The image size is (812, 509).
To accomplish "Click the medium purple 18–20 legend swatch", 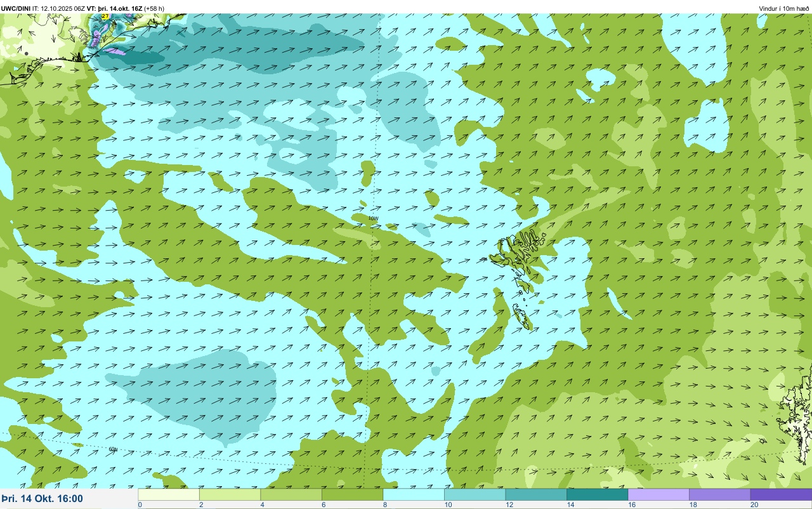I will [x=719, y=494].
